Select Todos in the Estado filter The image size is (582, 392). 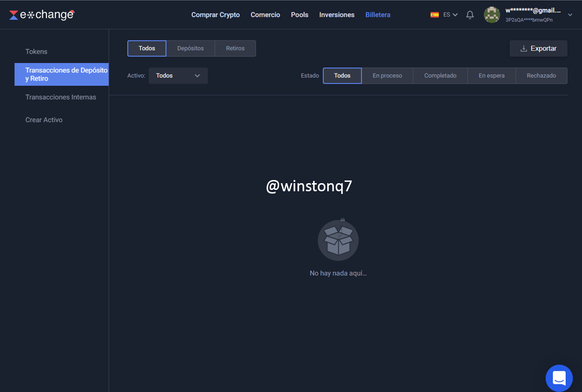pos(342,76)
